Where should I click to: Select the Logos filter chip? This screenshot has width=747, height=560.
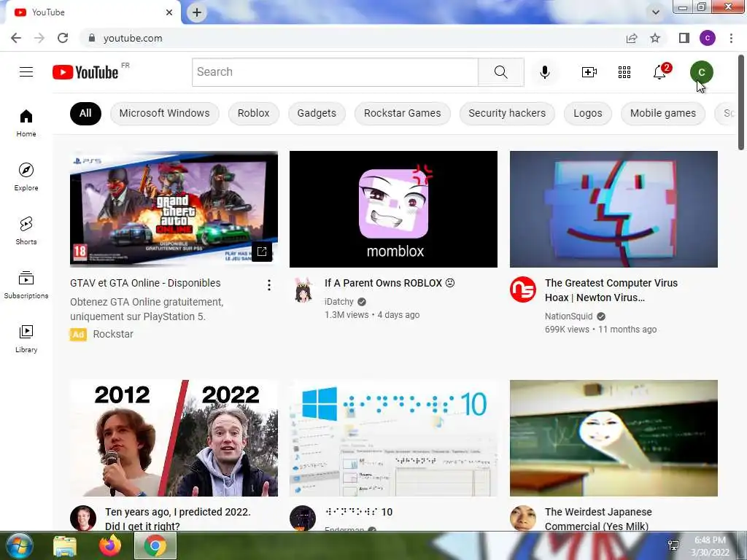(588, 113)
